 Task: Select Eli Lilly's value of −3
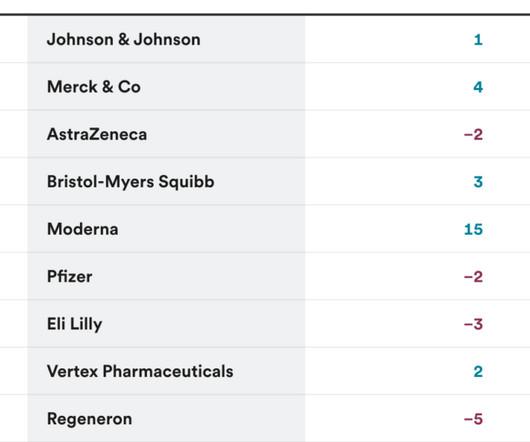pos(473,324)
